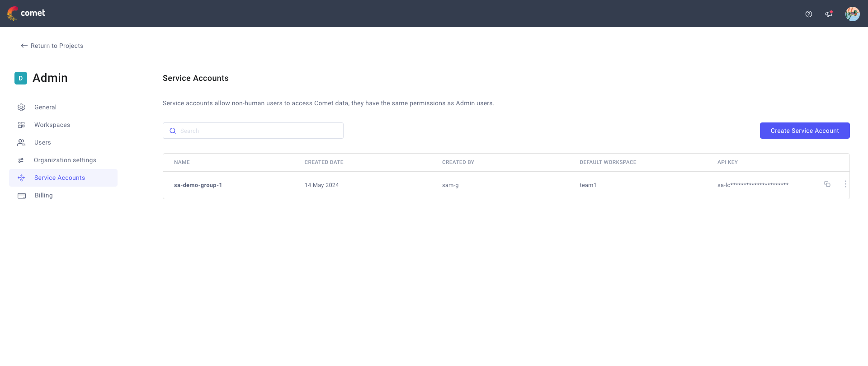Click the Comet logo in header

pos(26,14)
